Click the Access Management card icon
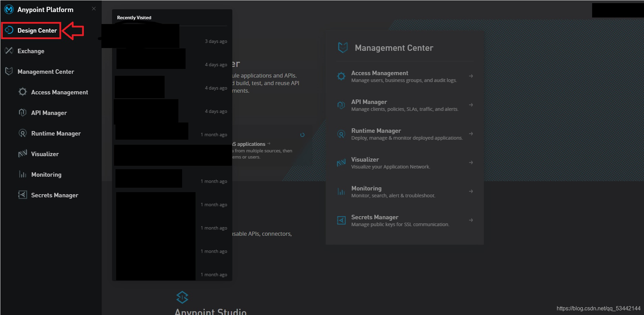The image size is (644, 315). [x=341, y=76]
